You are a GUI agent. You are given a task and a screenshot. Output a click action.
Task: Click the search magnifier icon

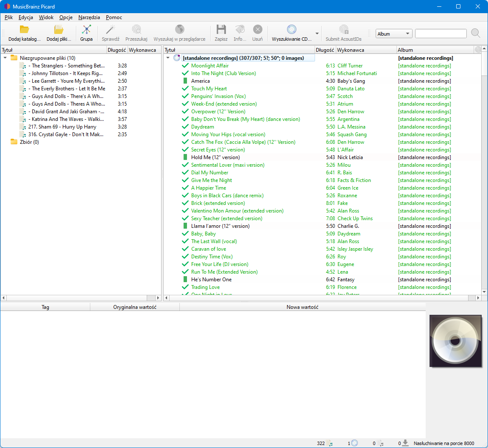[476, 33]
